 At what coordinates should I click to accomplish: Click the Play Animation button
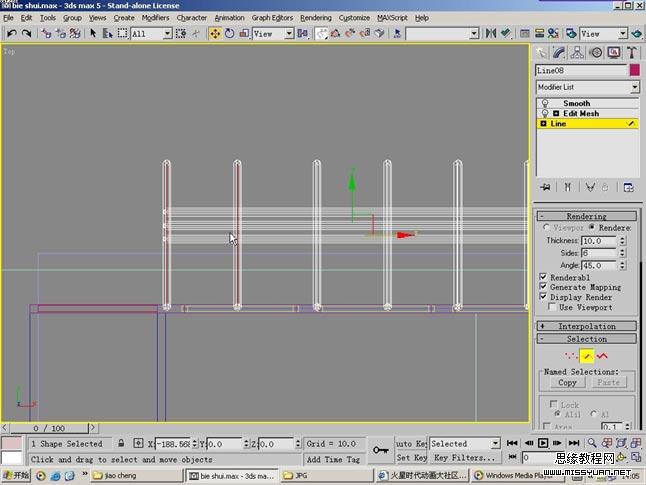(543, 443)
